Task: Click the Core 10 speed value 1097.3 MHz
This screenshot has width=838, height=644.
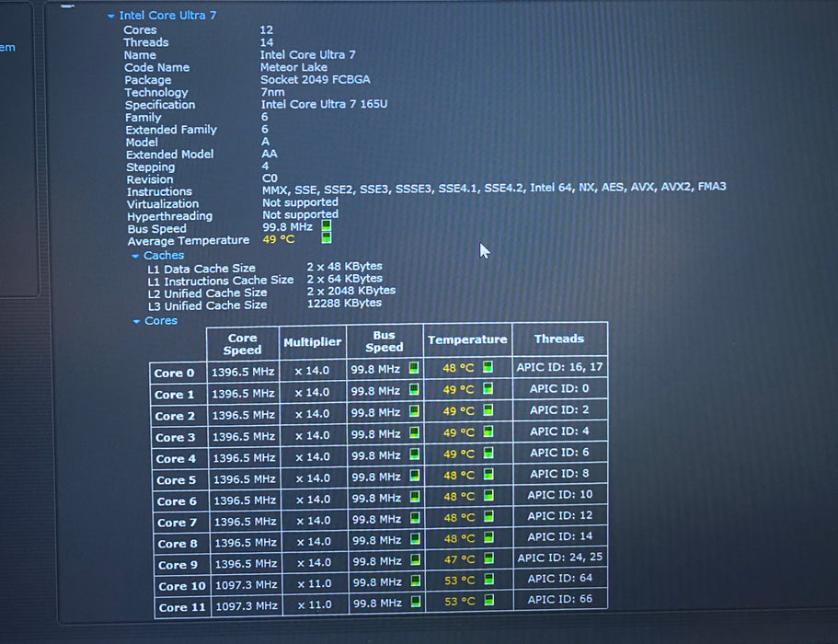Action: pos(247,585)
